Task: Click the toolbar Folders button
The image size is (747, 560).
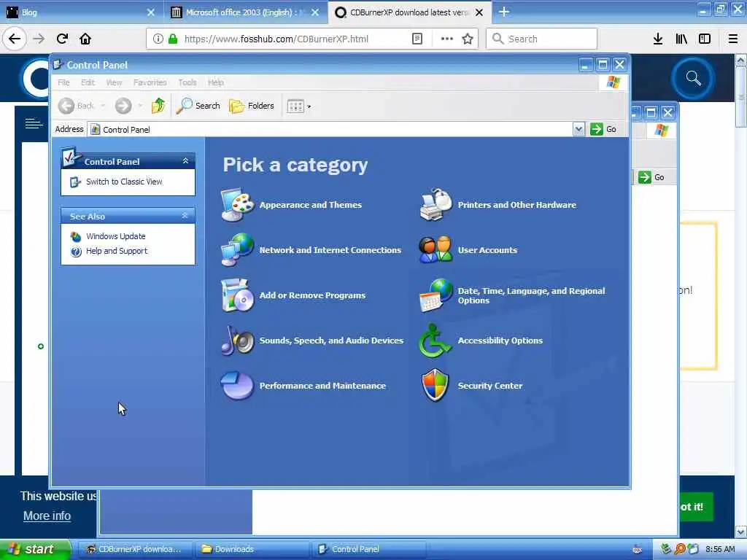Action: coord(252,106)
